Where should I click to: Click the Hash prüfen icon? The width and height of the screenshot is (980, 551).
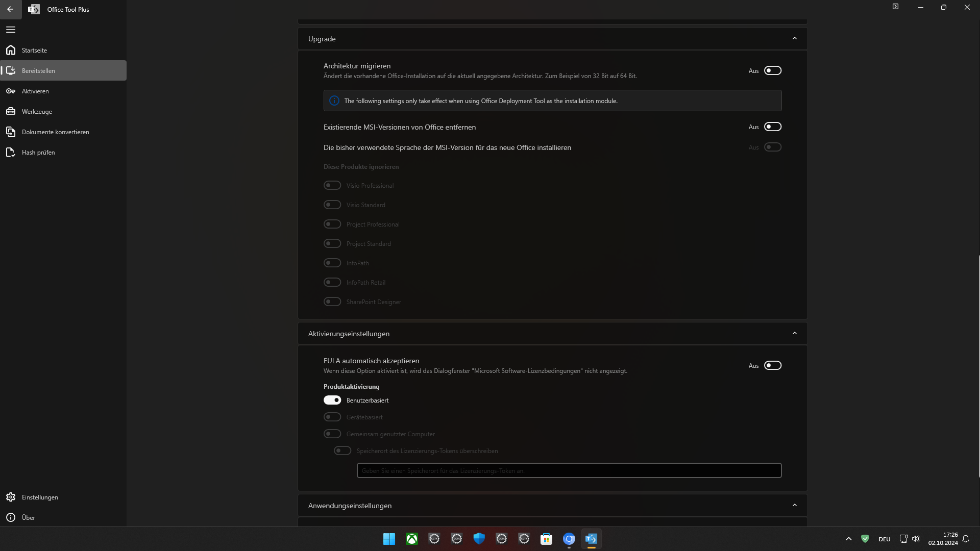11,152
